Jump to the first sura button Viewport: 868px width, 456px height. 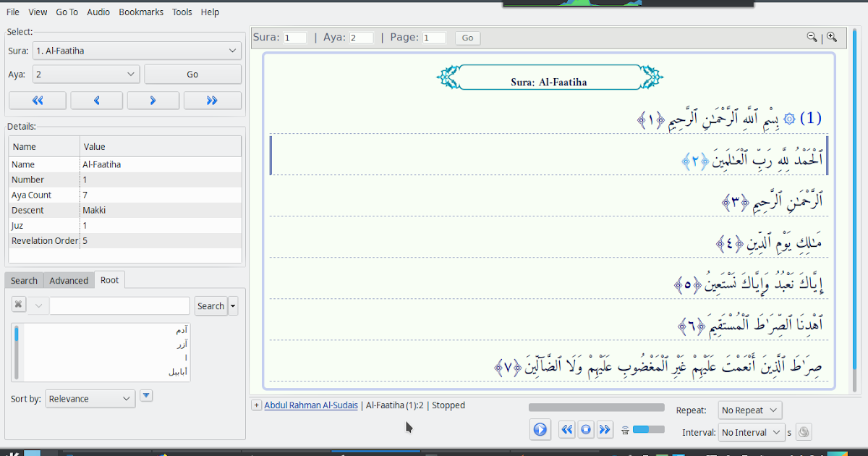(x=38, y=101)
